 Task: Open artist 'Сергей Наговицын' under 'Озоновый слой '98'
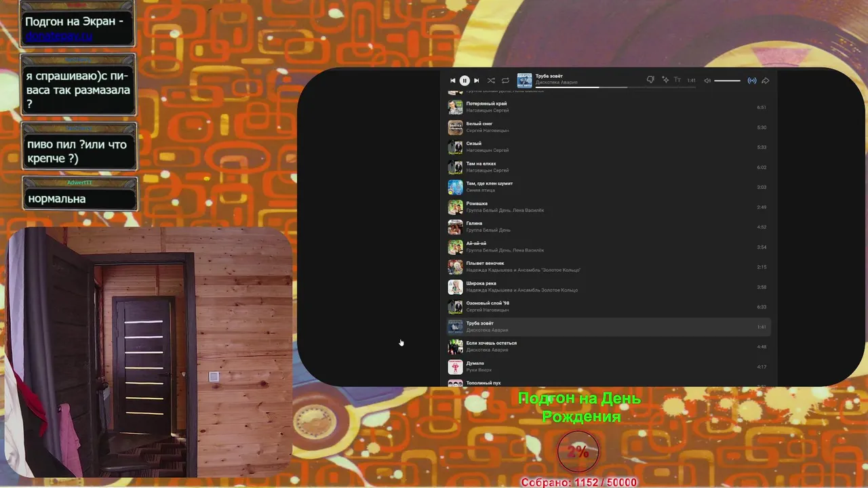488,310
